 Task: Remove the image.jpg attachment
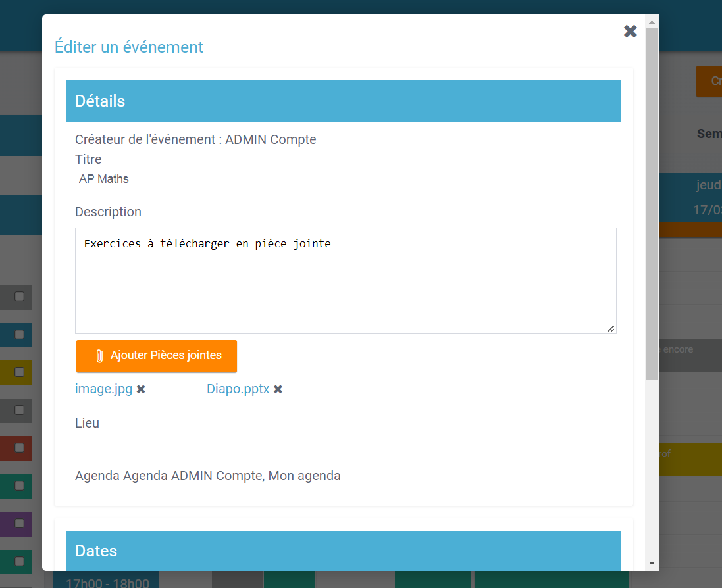[x=141, y=389]
